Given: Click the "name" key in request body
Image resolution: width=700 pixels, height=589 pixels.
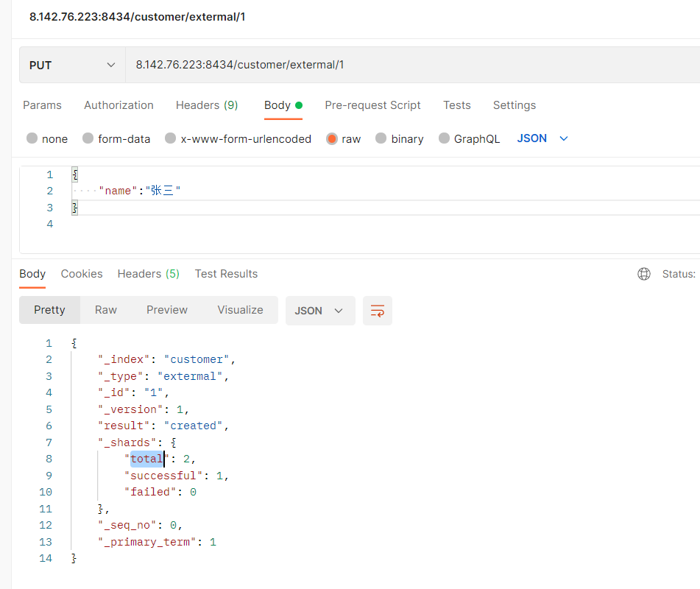Looking at the screenshot, I should (x=118, y=191).
